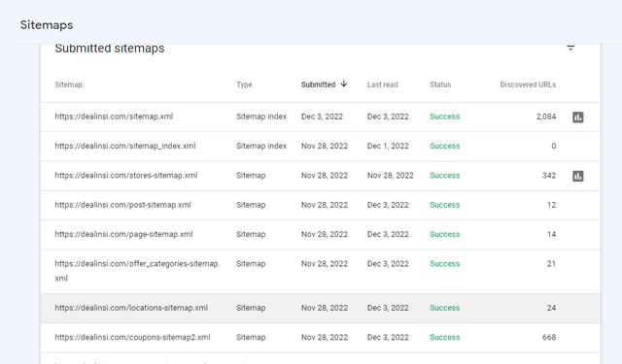622x364 pixels.
Task: Click Success status of post-sitemap.xml row
Action: click(x=445, y=205)
